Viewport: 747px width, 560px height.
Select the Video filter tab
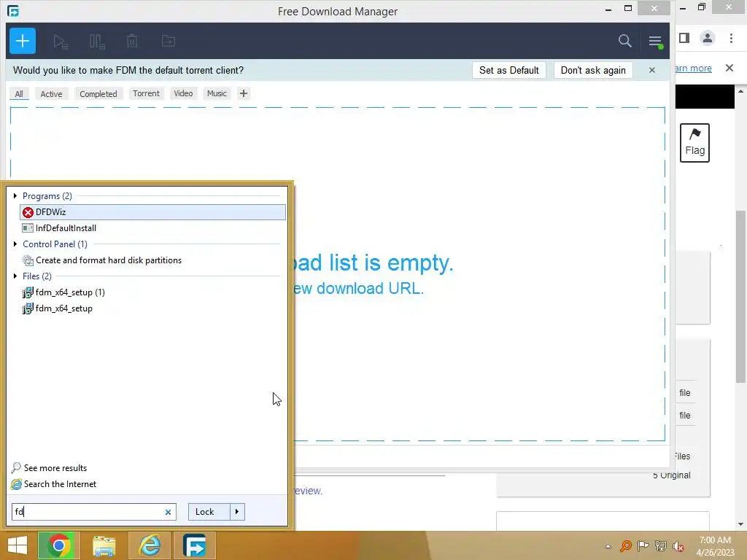[183, 93]
